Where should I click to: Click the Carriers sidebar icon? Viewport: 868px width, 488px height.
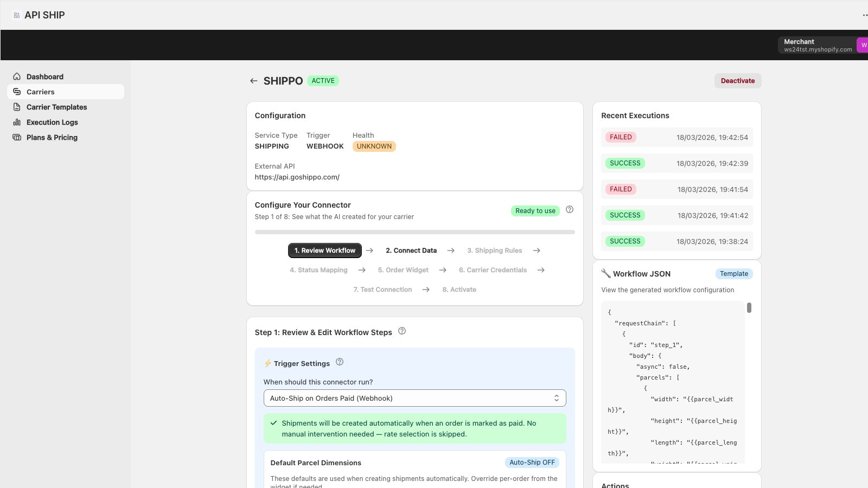click(x=17, y=92)
